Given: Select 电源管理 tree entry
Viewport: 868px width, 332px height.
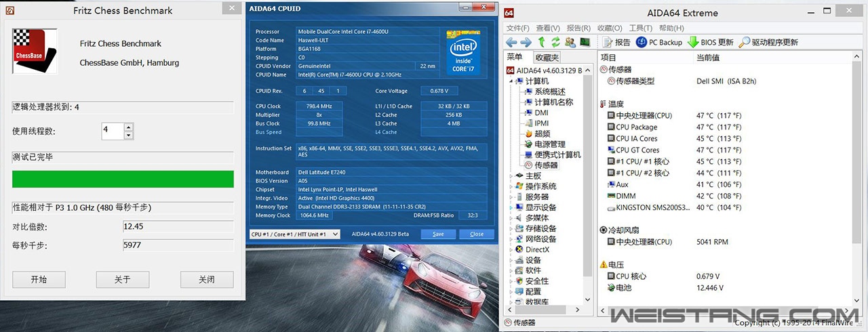Looking at the screenshot, I should [x=544, y=144].
